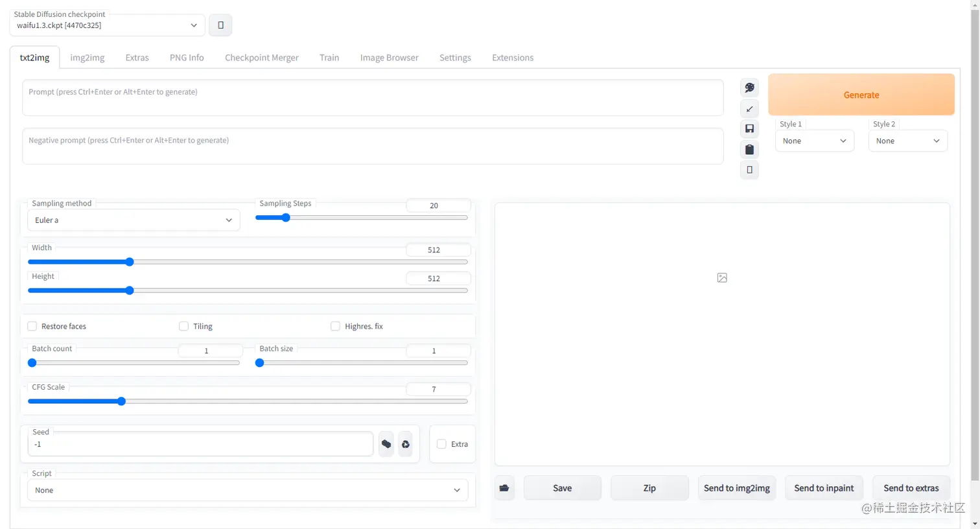Click the interrogate artist palette icon
The image size is (980, 529).
749,88
